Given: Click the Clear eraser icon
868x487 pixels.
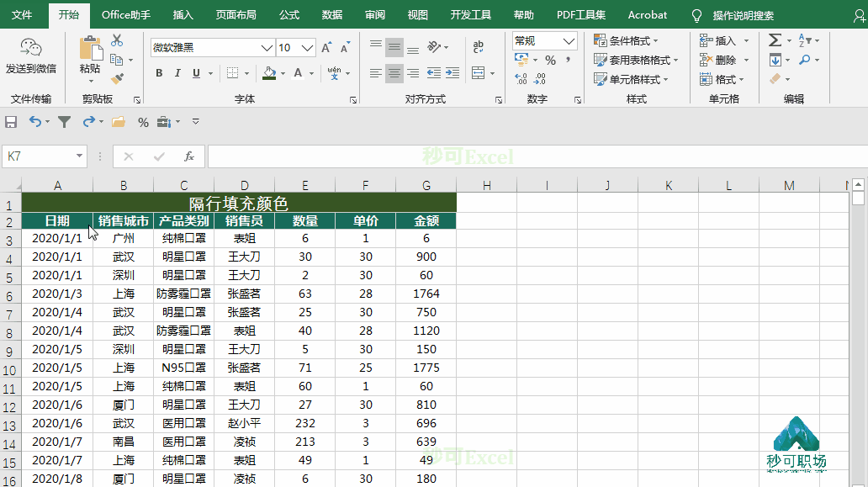Looking at the screenshot, I should point(775,79).
